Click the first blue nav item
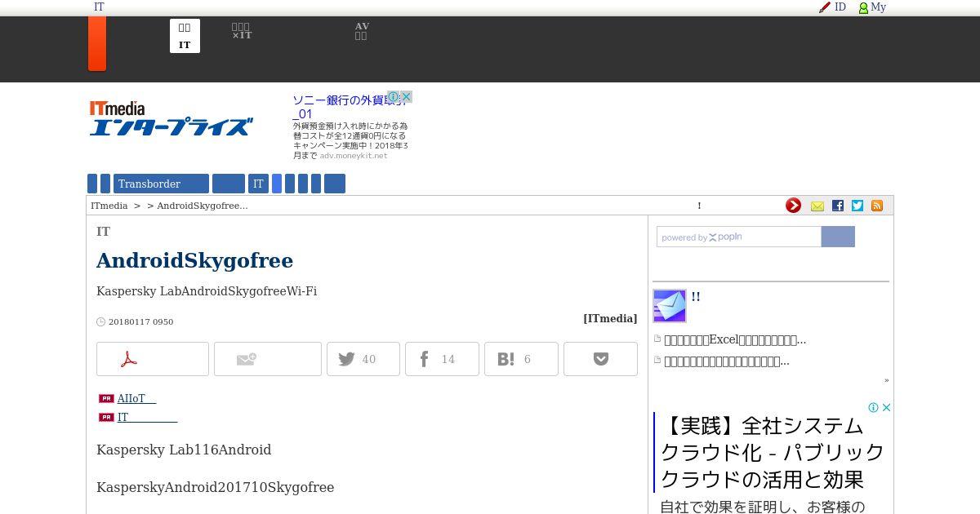This screenshot has height=514, width=980. [x=92, y=184]
